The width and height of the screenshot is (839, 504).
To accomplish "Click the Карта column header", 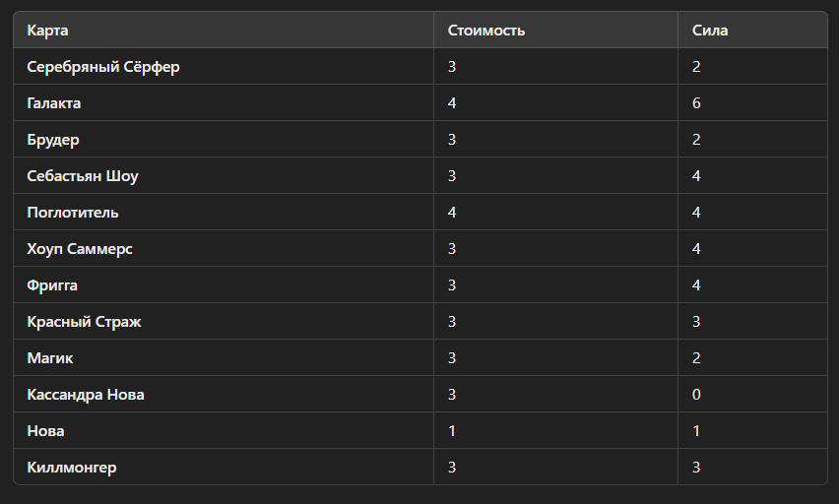I will [x=48, y=31].
